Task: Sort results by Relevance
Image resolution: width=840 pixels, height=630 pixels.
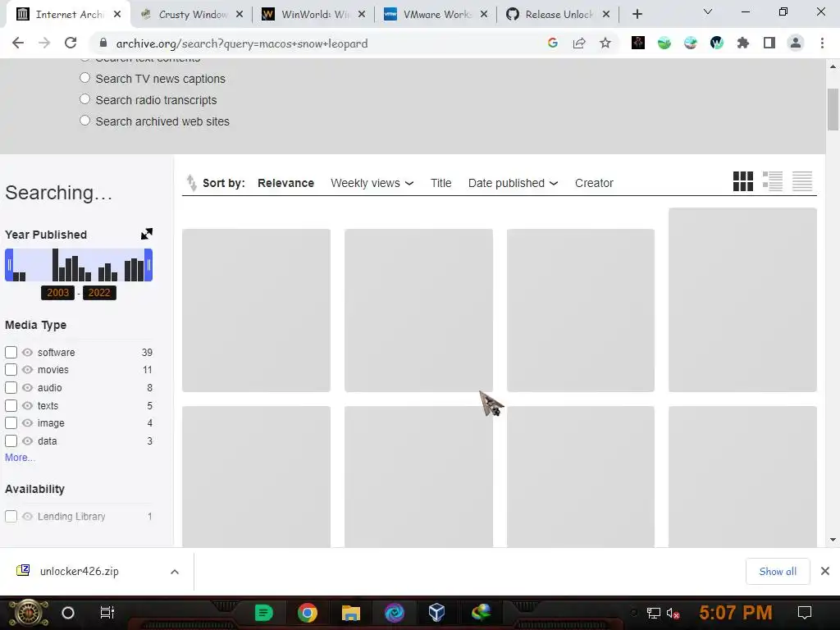Action: (285, 183)
